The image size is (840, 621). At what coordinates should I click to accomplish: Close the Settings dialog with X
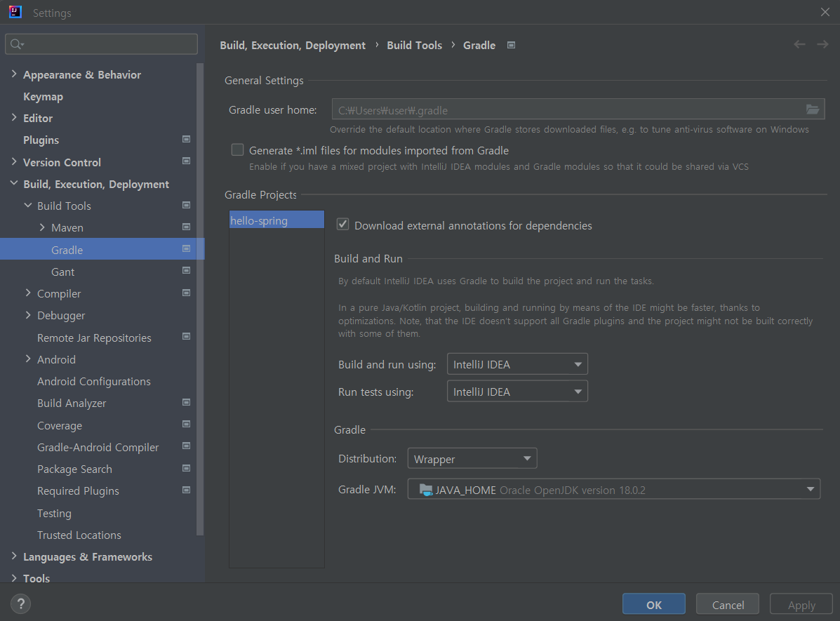point(825,12)
